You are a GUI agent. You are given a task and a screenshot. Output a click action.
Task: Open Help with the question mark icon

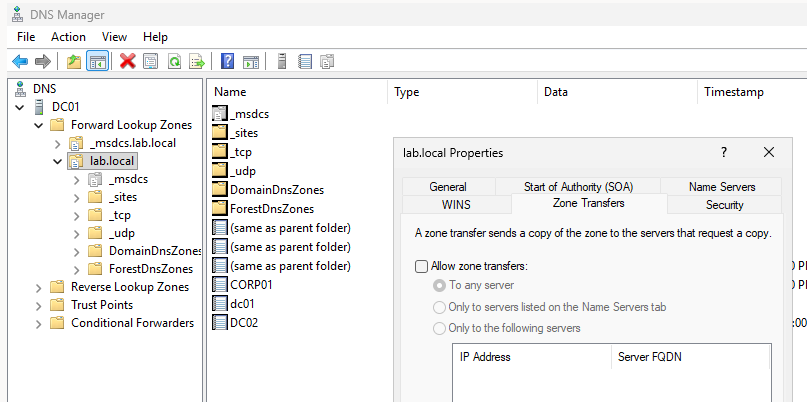[x=228, y=61]
